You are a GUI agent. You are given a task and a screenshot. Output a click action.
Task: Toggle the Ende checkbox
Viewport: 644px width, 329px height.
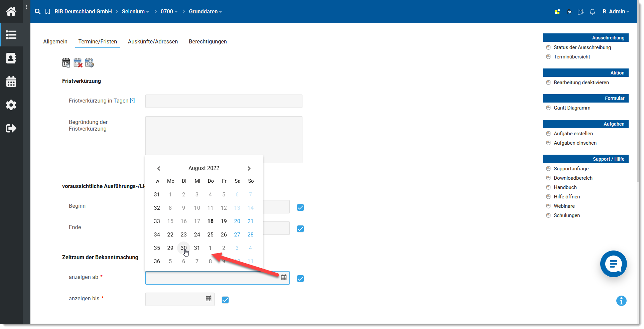click(x=300, y=229)
